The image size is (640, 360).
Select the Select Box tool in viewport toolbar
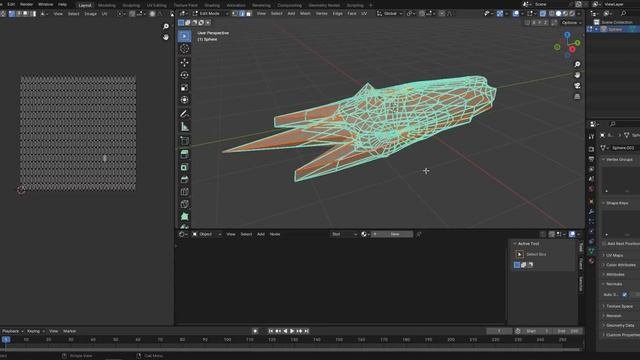pos(184,36)
